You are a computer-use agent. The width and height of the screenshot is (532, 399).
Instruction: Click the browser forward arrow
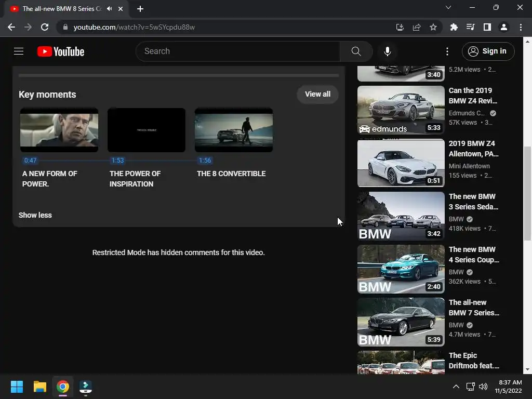click(28, 27)
